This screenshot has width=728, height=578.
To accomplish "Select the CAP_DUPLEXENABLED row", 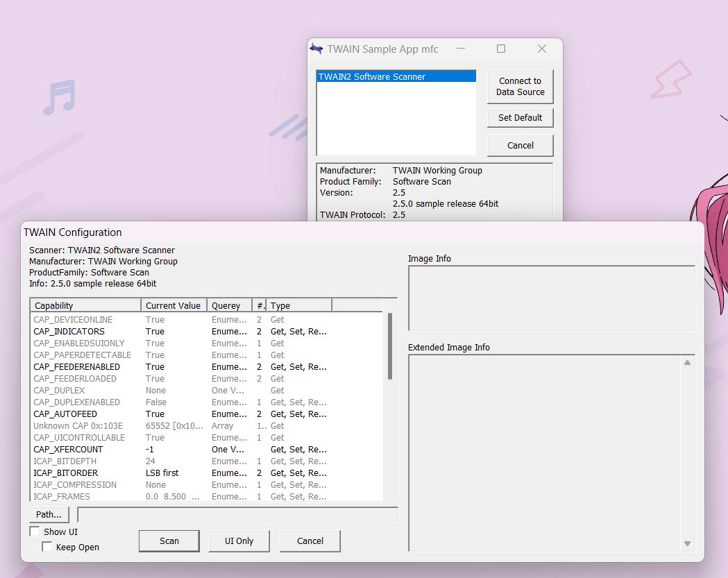I will click(207, 402).
